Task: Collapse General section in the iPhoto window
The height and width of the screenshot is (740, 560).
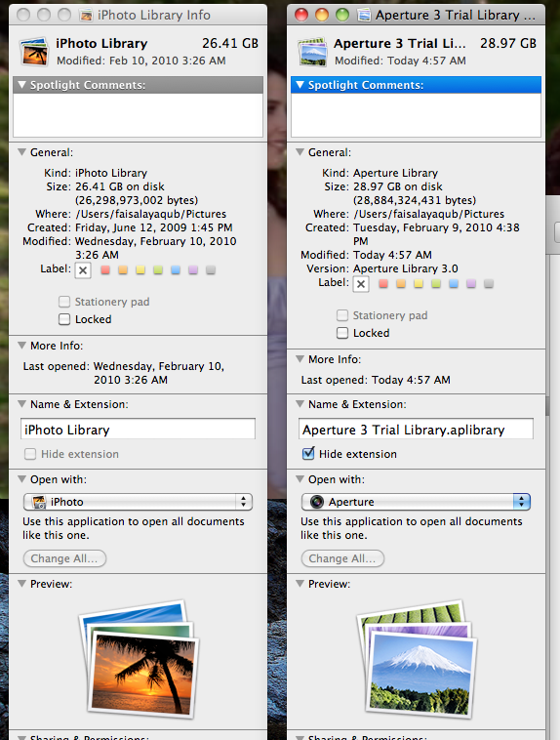Action: point(21,152)
